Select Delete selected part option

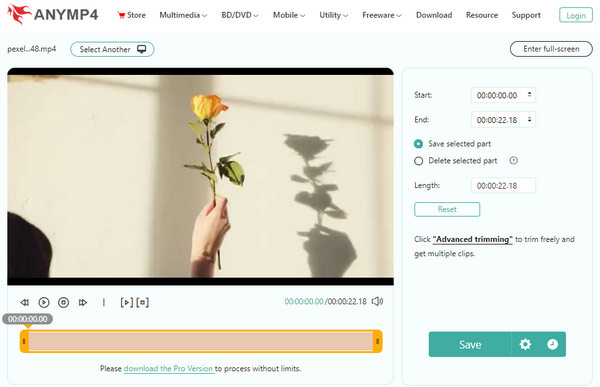(x=456, y=161)
